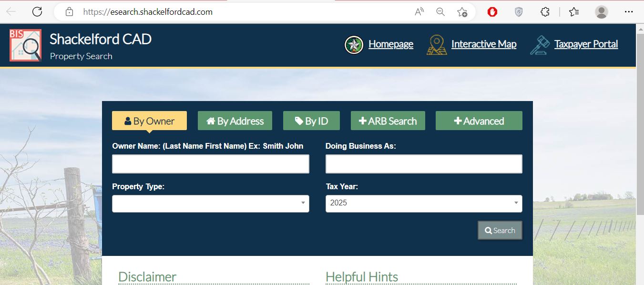Expand the Property Type dropdown
This screenshot has width=644, height=285.
tap(210, 204)
